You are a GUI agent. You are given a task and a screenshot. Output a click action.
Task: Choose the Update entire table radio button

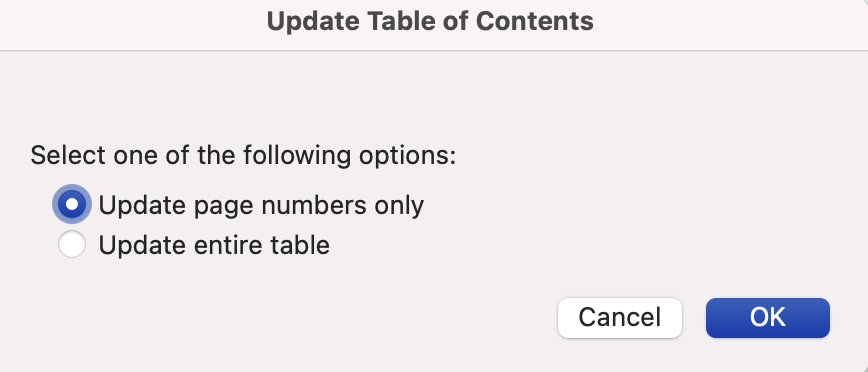[72, 244]
